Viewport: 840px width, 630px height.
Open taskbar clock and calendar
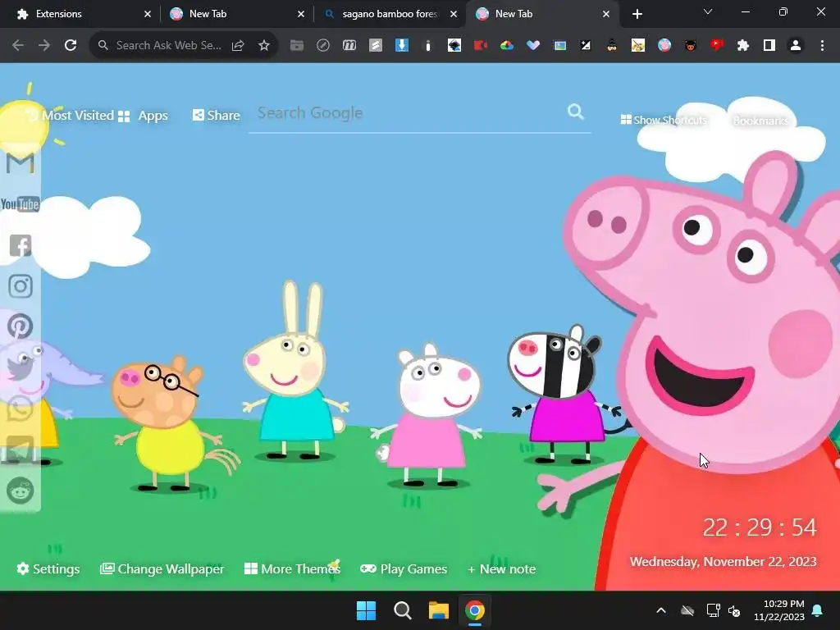point(779,610)
